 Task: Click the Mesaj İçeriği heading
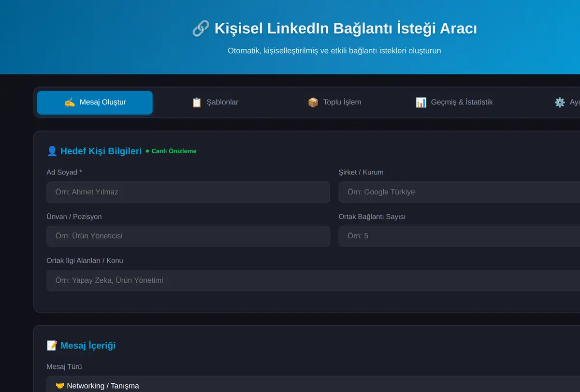point(88,346)
